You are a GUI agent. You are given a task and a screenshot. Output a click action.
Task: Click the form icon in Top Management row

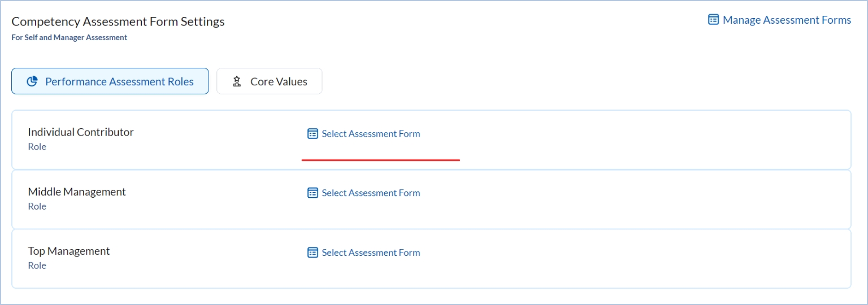pos(313,252)
